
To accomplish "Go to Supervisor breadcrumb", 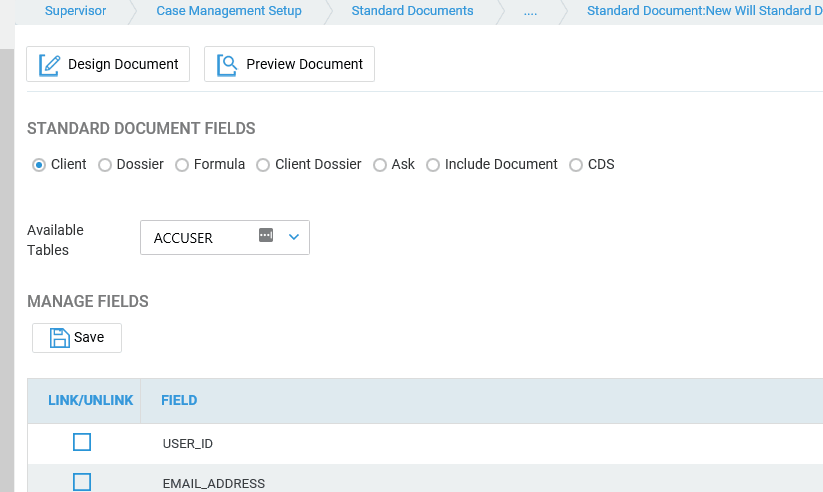I will pos(76,11).
